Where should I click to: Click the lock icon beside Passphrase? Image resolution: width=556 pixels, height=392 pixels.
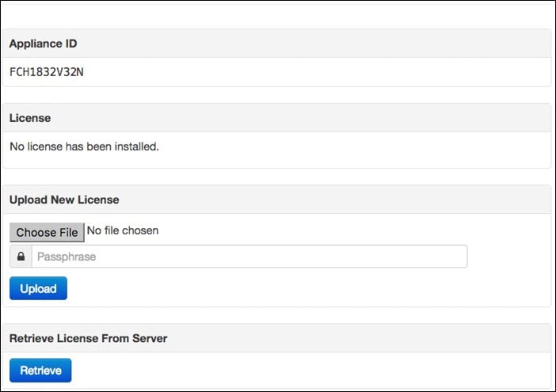pos(21,257)
